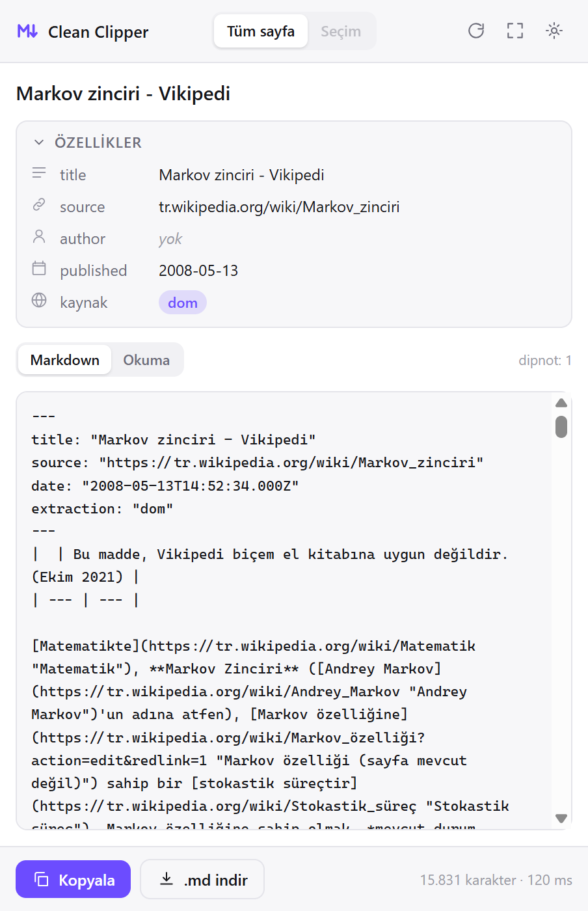The width and height of the screenshot is (588, 911).
Task: Click the published property label
Action: [94, 271]
